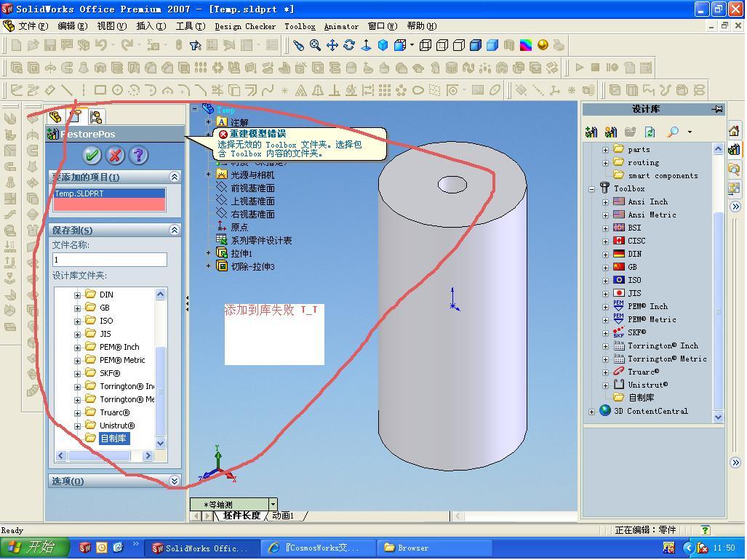Click the green OK checkmark button
The image size is (747, 560).
(x=92, y=155)
